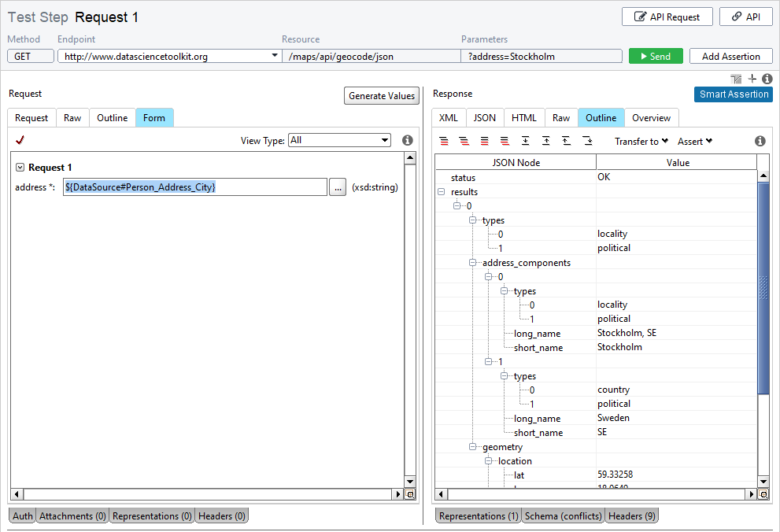Image resolution: width=780 pixels, height=532 pixels.
Task: Switch to Request tab in request panel
Action: tap(31, 118)
